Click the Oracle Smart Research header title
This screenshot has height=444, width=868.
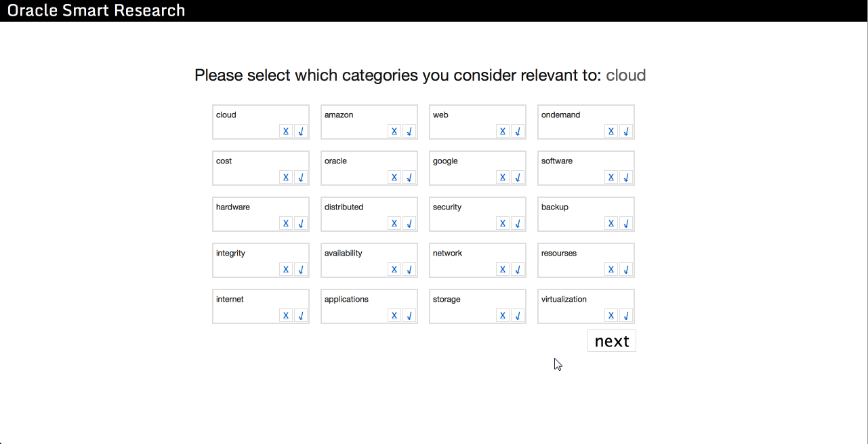click(x=96, y=11)
